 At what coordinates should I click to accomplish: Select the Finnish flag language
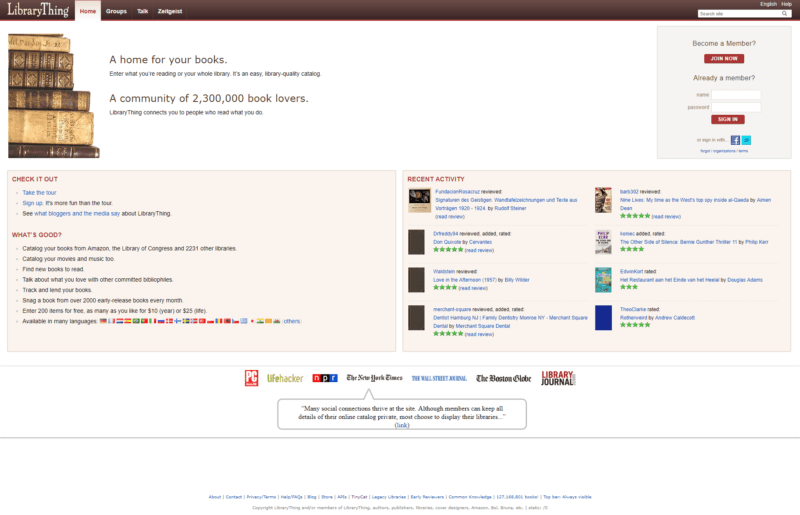pyautogui.click(x=178, y=321)
